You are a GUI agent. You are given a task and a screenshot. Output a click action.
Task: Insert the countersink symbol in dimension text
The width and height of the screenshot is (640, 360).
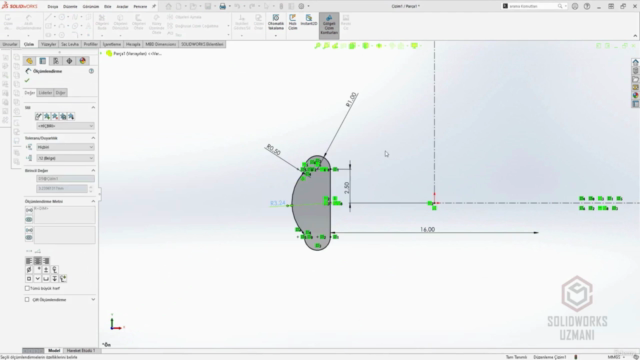click(x=38, y=279)
